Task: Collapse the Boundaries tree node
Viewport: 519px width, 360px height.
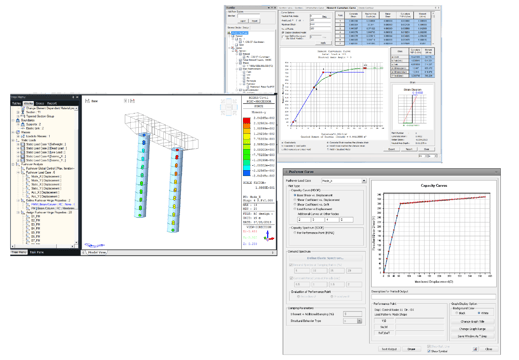Action: click(x=14, y=120)
